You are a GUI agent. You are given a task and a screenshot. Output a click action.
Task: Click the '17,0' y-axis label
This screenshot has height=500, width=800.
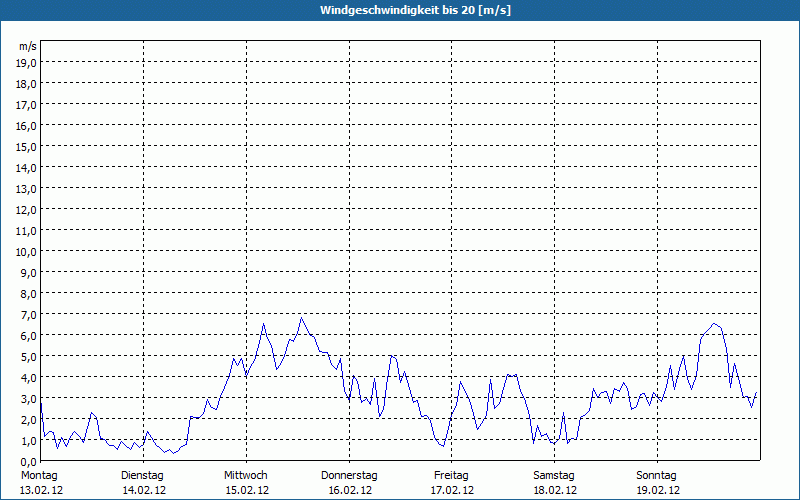tap(27, 105)
